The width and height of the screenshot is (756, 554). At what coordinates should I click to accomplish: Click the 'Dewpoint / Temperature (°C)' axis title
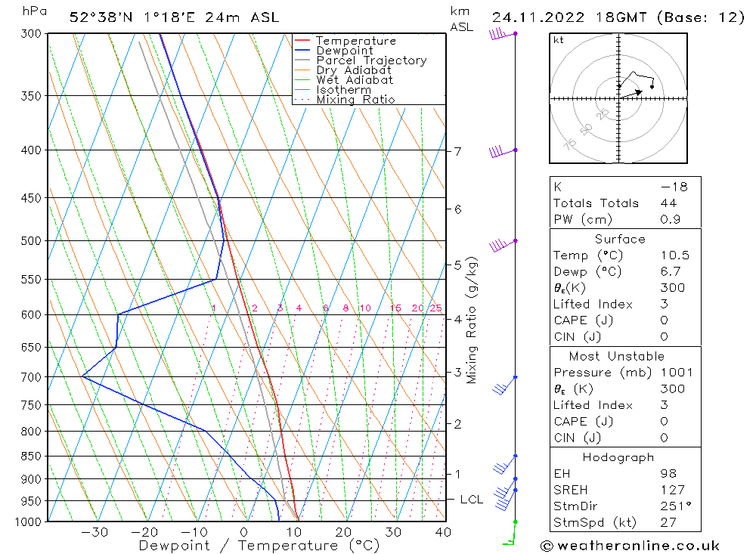[x=259, y=546]
